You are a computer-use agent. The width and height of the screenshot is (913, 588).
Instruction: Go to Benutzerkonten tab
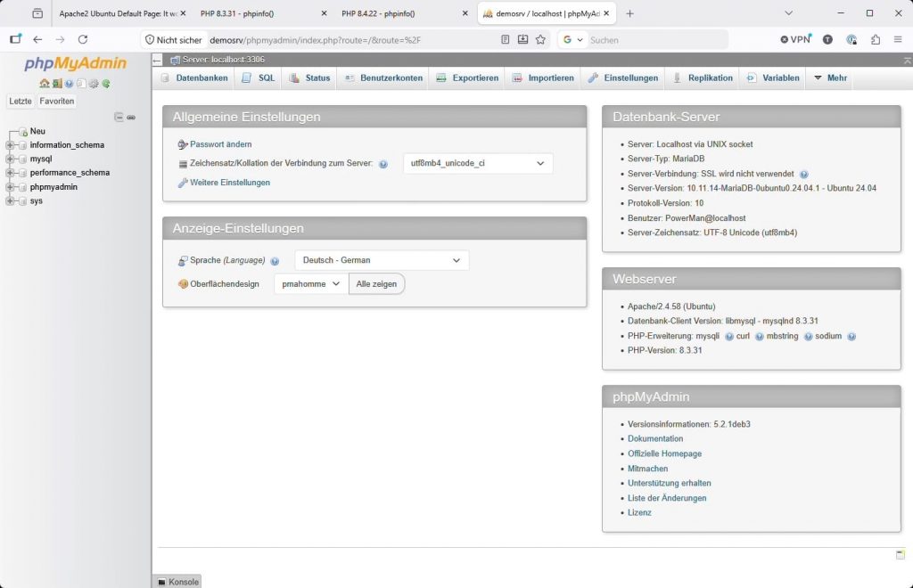(x=383, y=78)
